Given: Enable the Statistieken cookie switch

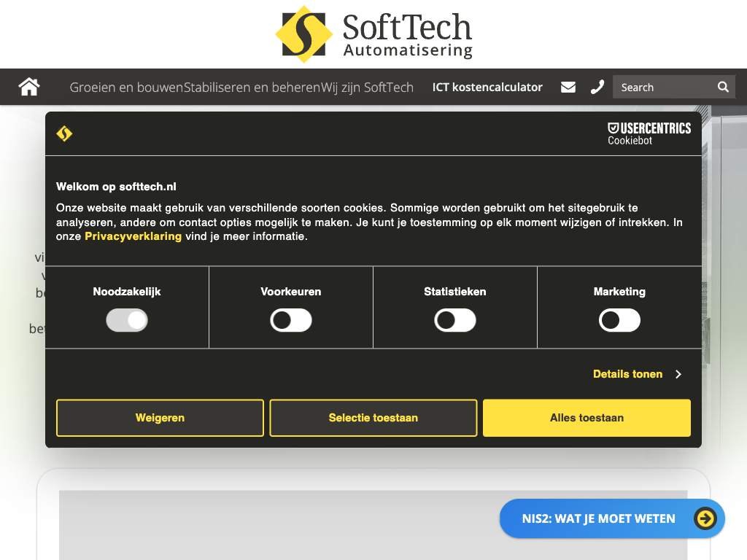Looking at the screenshot, I should point(455,320).
